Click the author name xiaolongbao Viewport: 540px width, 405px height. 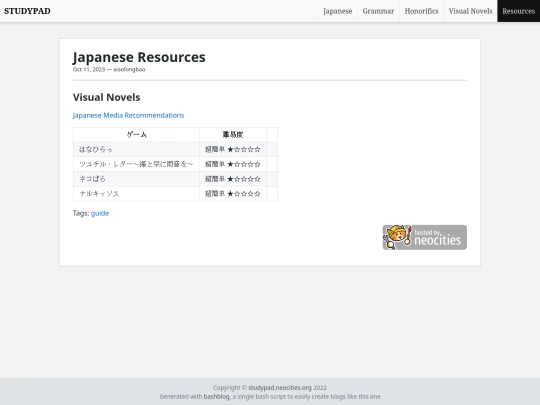click(129, 69)
